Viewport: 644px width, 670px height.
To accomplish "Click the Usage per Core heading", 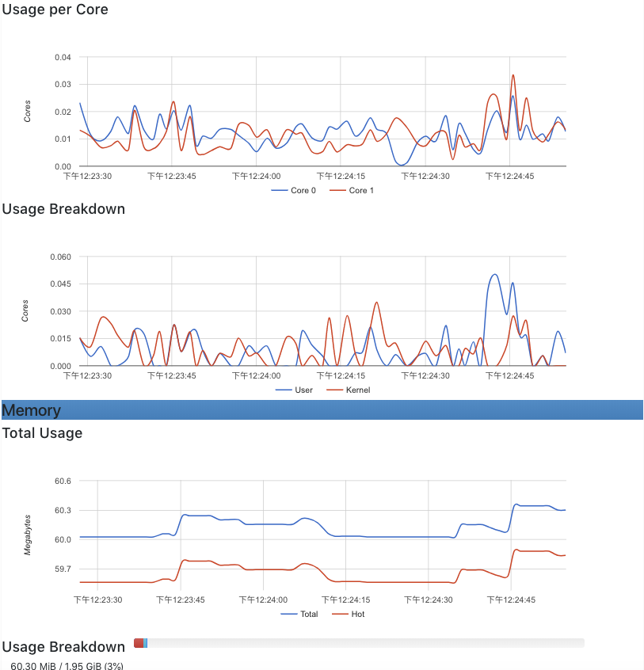I will click(55, 10).
